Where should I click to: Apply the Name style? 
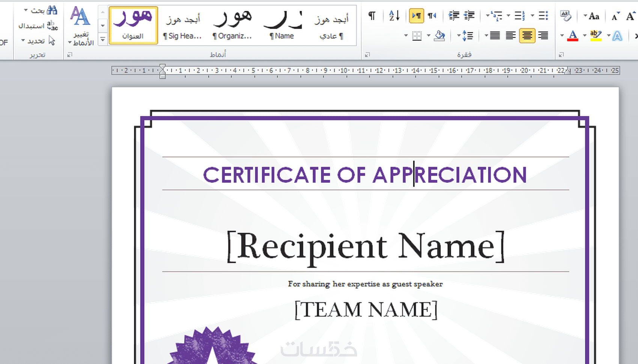point(282,26)
